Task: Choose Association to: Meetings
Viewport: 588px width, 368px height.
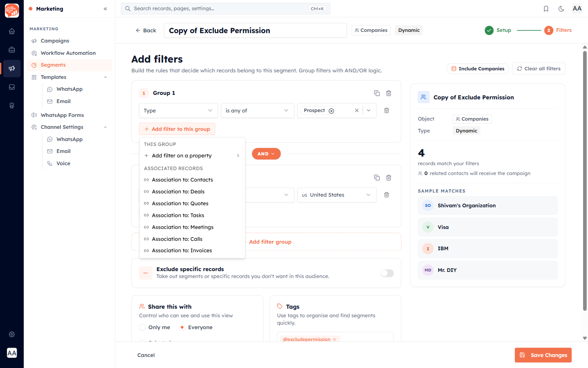Action: (x=192, y=227)
